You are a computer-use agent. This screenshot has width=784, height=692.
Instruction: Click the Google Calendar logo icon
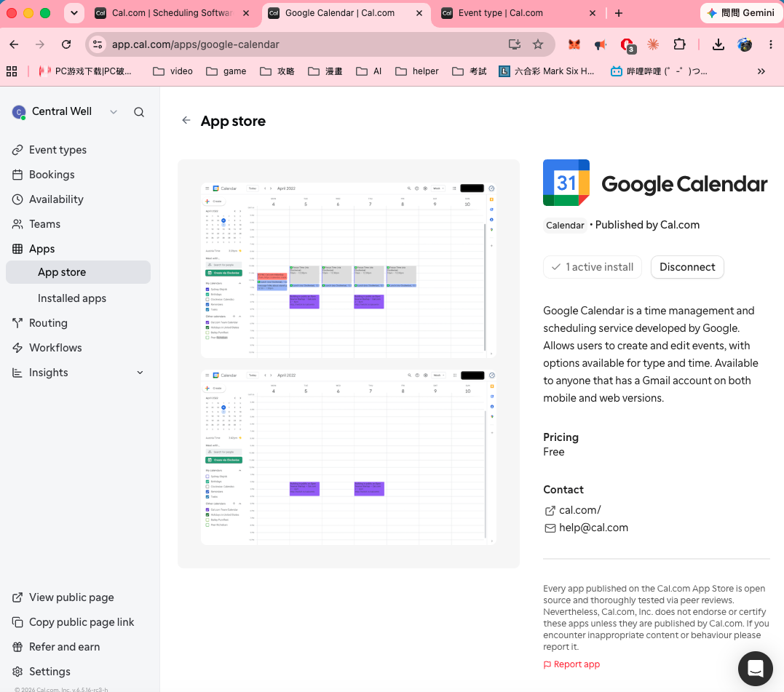coord(566,183)
